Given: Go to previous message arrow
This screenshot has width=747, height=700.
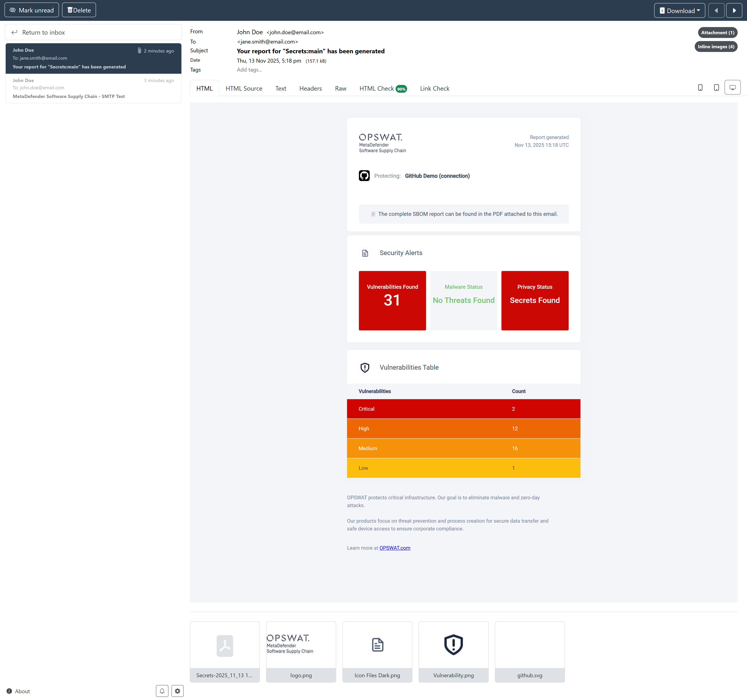Looking at the screenshot, I should coord(716,10).
